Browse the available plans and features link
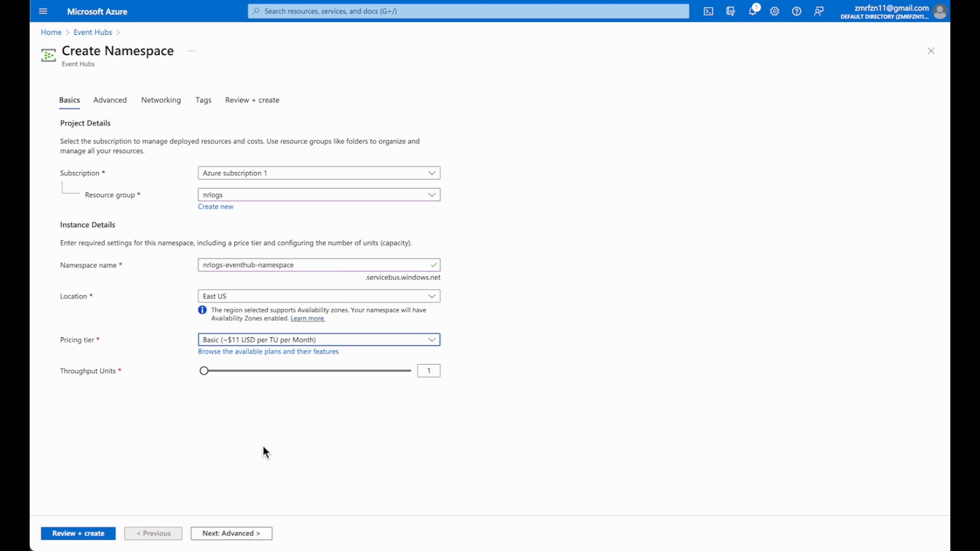The width and height of the screenshot is (980, 551). (268, 352)
